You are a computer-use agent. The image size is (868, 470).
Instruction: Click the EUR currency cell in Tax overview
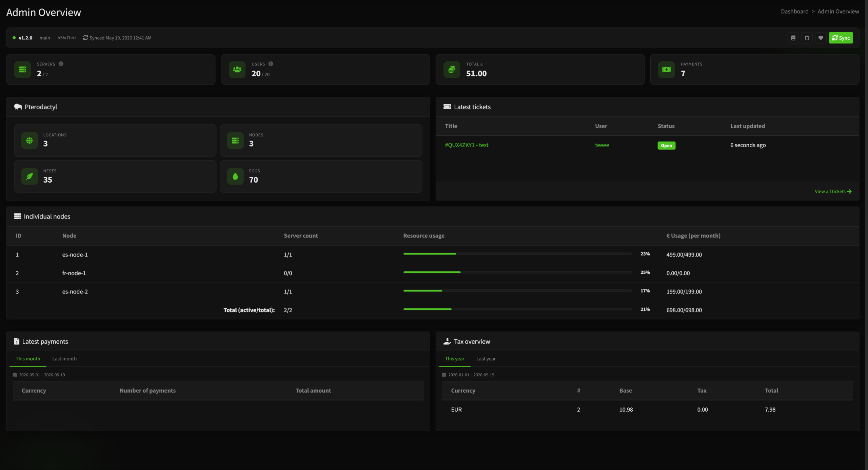[456, 410]
